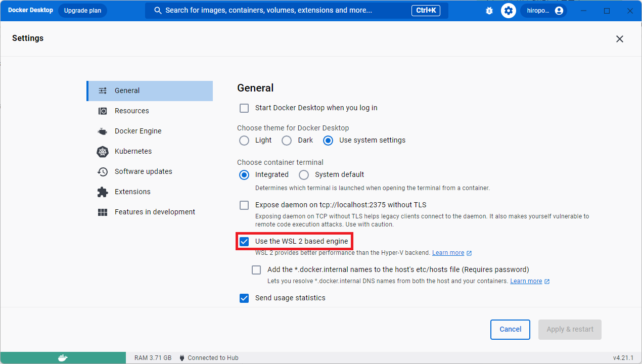Select the Dark theme option
Image resolution: width=642 pixels, height=364 pixels.
(x=287, y=141)
